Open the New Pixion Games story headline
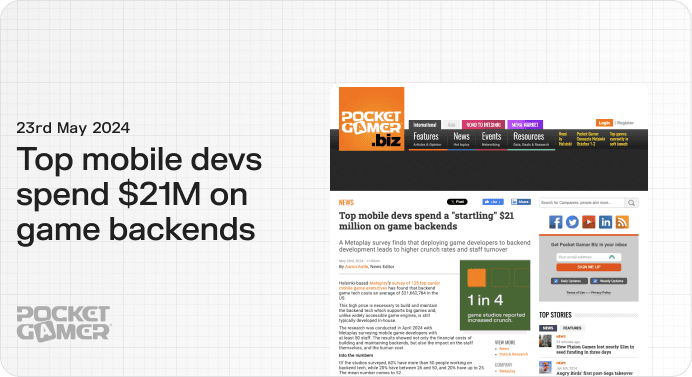Screen dimensions: 692x377 click(x=595, y=350)
